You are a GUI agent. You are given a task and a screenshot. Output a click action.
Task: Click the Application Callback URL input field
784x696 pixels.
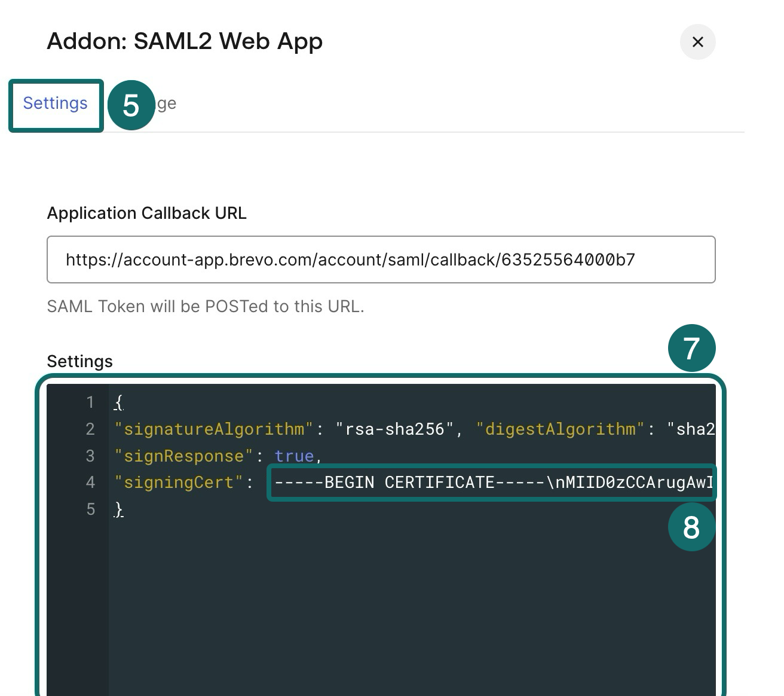coord(381,260)
